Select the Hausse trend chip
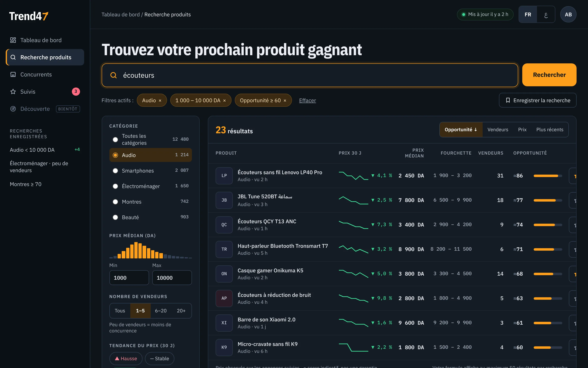This screenshot has height=368, width=588. [126, 359]
